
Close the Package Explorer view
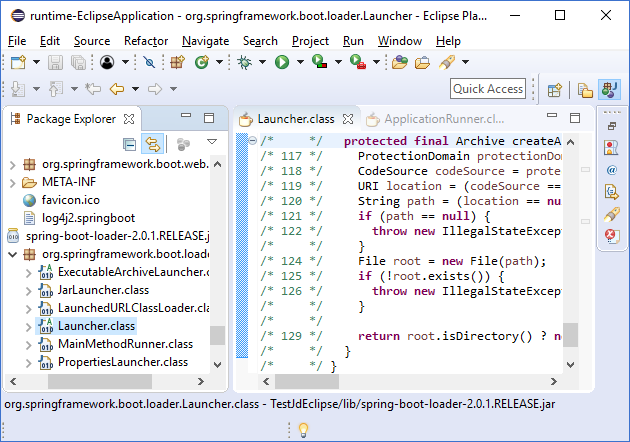click(x=129, y=119)
